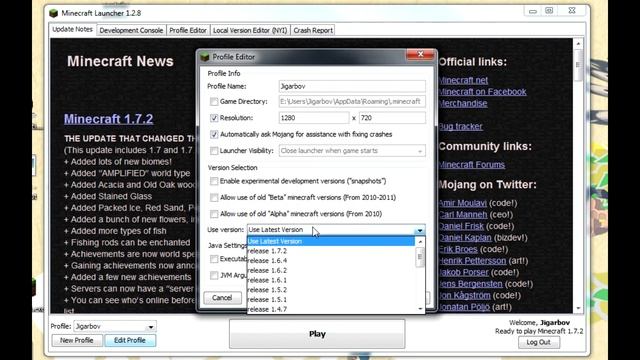Cancel the Profile Editor dialog
The image size is (640, 360).
click(x=222, y=298)
